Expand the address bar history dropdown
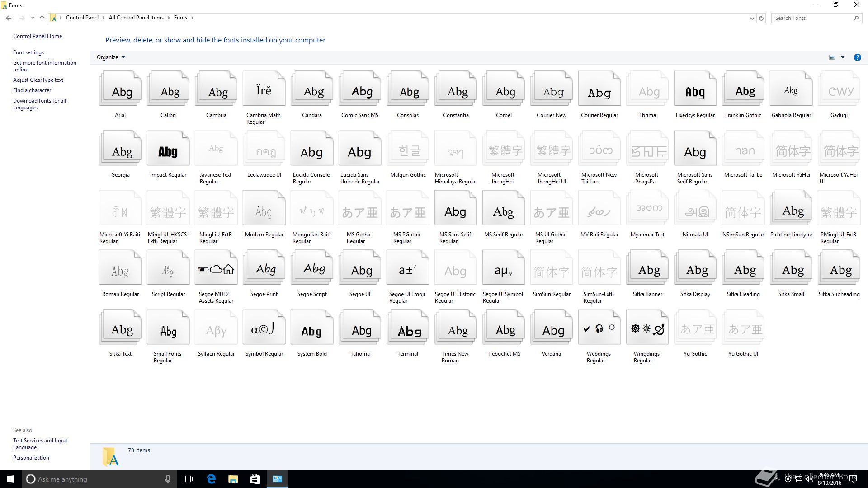The width and height of the screenshot is (868, 488). pos(752,18)
